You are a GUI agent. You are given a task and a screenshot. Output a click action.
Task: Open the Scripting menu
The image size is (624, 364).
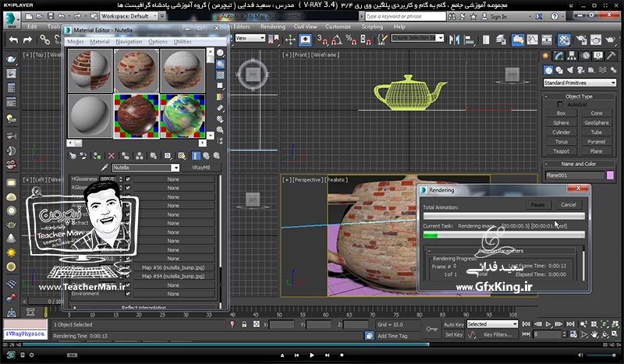[372, 27]
